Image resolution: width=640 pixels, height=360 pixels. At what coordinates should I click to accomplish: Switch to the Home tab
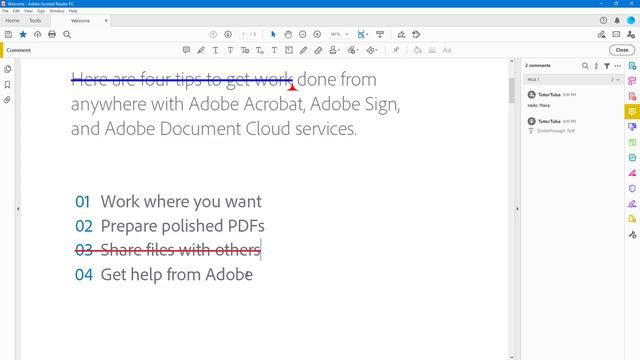point(12,20)
